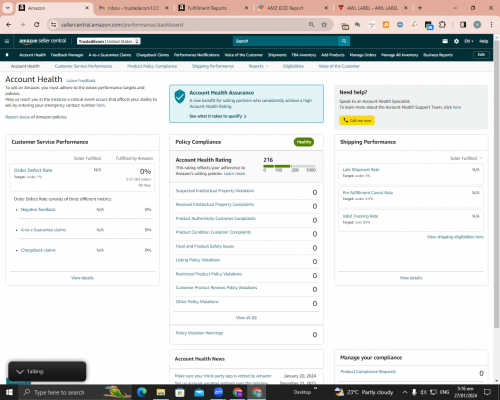The height and width of the screenshot is (400, 500).
Task: Switch to the AWL LABEL tab
Action: coord(373,8)
